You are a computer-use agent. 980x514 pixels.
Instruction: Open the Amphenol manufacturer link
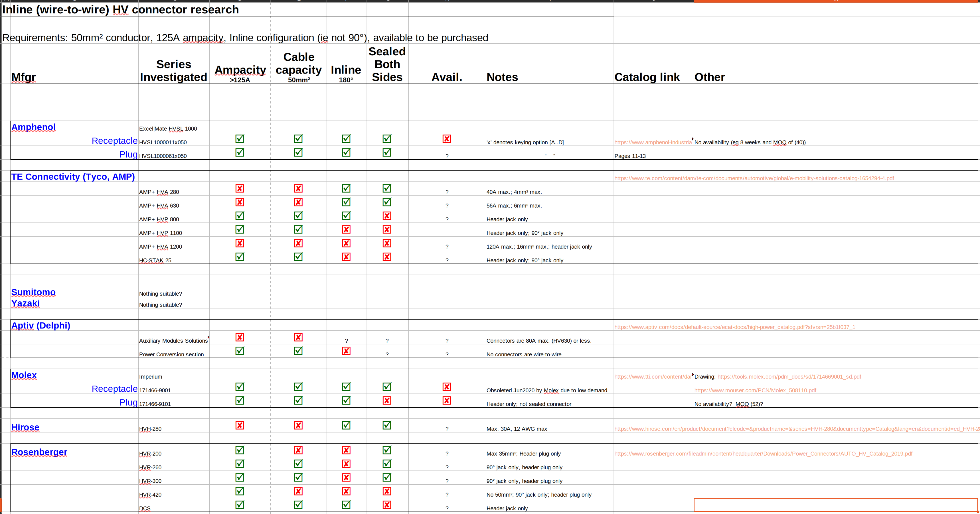pos(33,127)
